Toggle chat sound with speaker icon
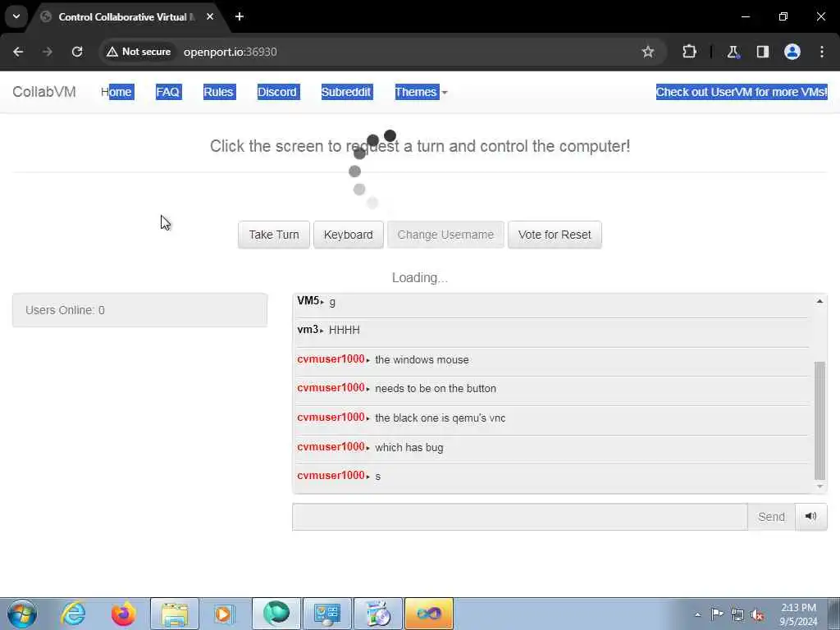The image size is (840, 630). click(x=811, y=517)
